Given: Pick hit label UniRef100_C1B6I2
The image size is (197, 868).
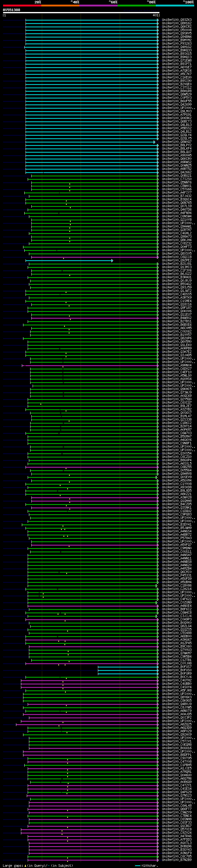Looking at the screenshot, I should coord(177,423).
